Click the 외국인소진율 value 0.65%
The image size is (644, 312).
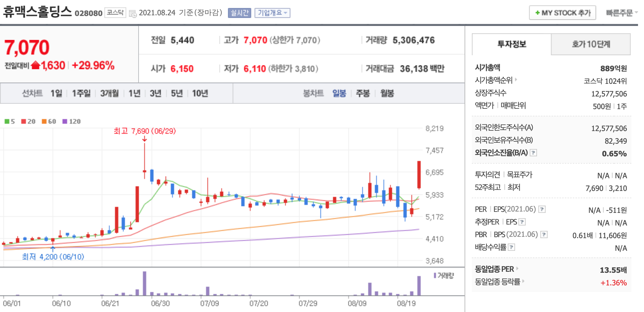614,154
